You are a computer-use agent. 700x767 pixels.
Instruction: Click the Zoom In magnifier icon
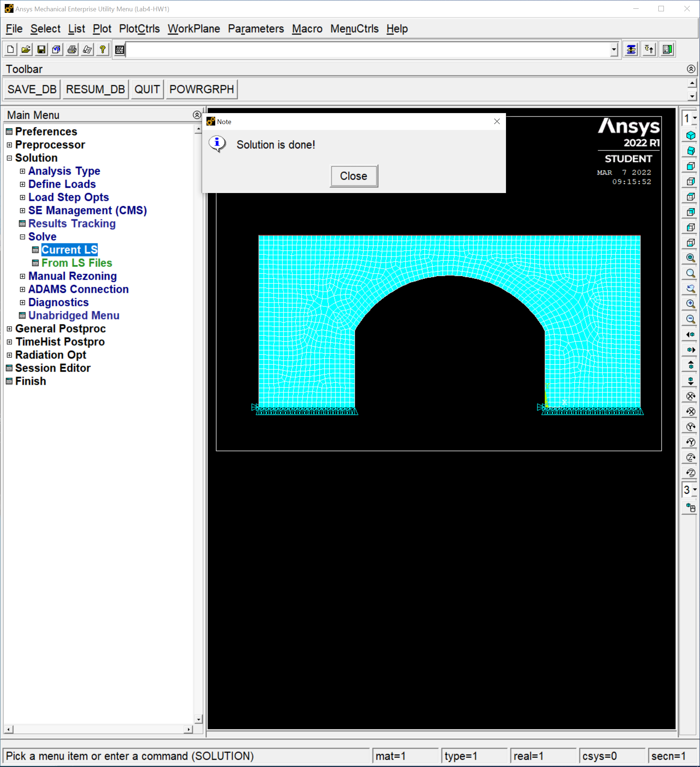tap(691, 304)
